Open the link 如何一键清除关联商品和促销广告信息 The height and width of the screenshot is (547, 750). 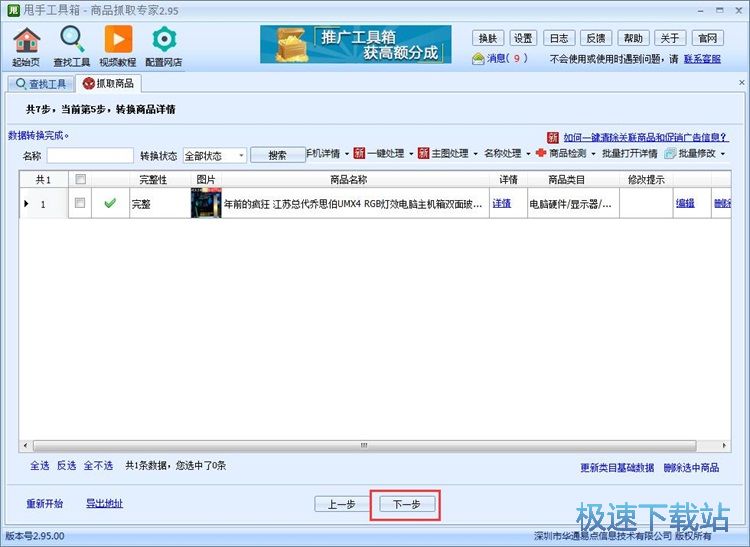click(646, 138)
